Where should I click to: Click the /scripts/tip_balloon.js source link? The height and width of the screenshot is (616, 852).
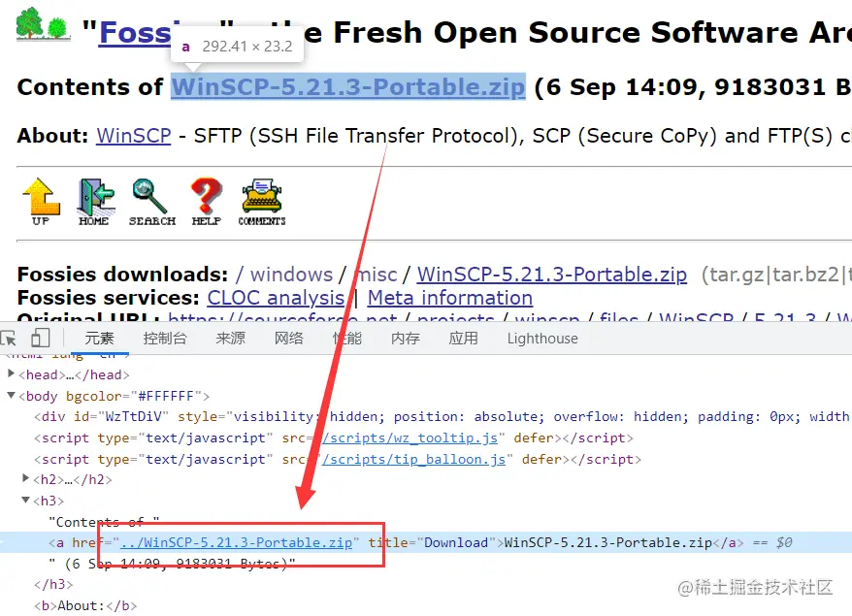[414, 459]
